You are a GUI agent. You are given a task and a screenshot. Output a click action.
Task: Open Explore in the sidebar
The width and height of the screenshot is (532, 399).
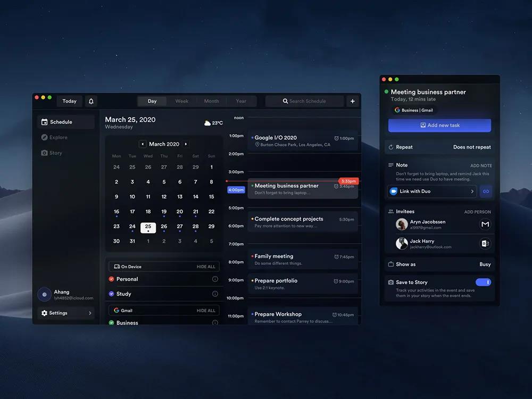click(54, 137)
